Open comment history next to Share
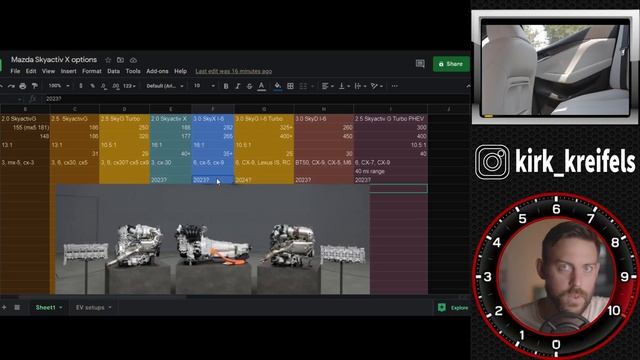Screen dimensions: 640x360 420,64
